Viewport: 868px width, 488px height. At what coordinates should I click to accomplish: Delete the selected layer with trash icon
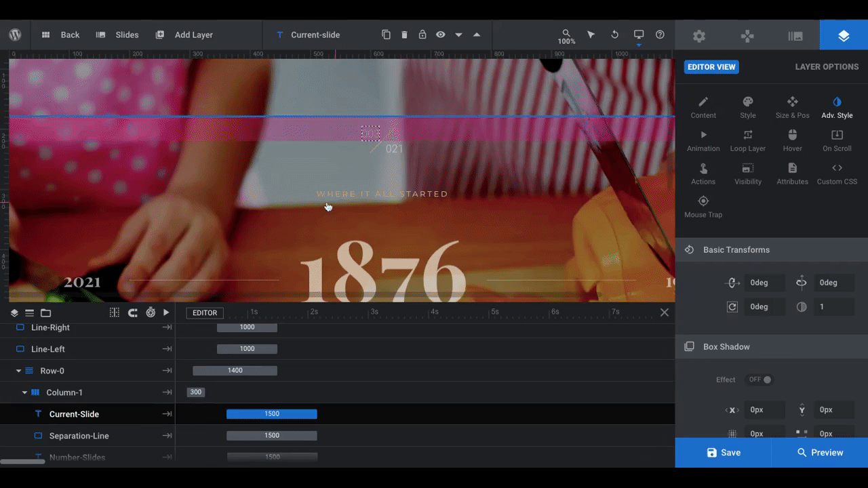click(404, 35)
